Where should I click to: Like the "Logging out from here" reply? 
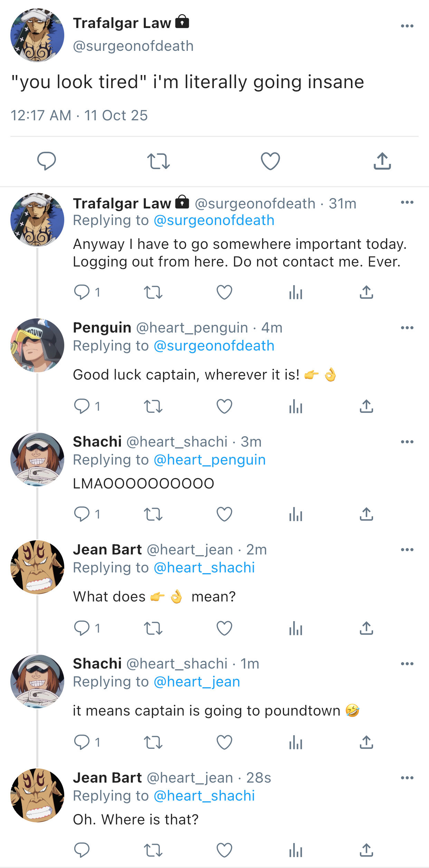[224, 292]
